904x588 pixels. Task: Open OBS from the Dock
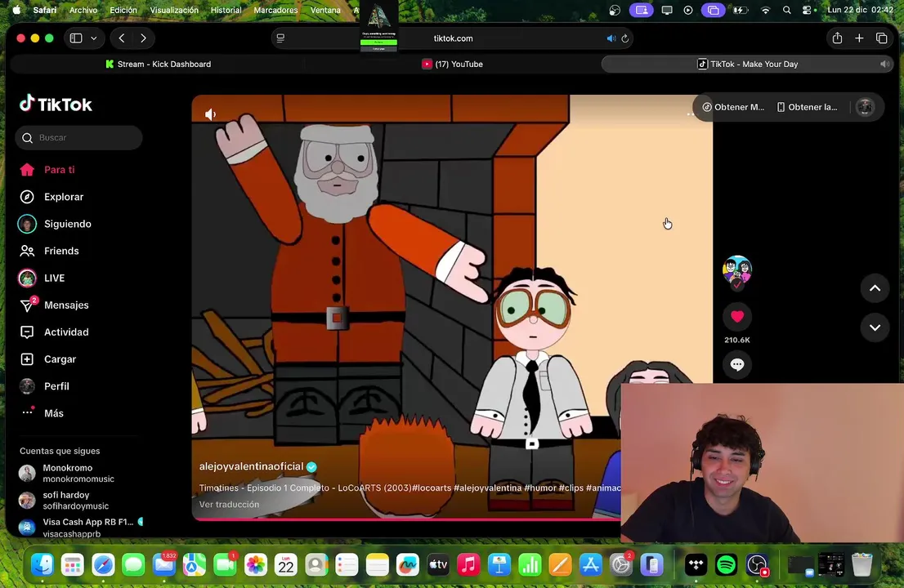click(756, 565)
